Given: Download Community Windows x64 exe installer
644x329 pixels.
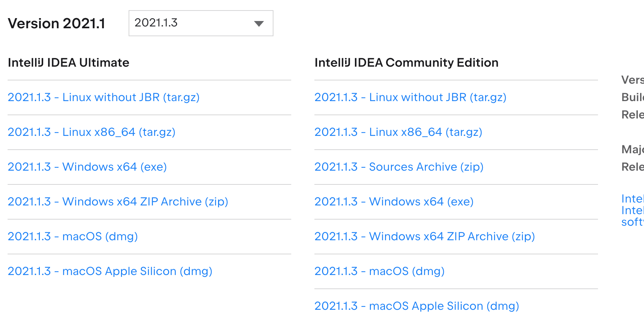Looking at the screenshot, I should [x=394, y=201].
